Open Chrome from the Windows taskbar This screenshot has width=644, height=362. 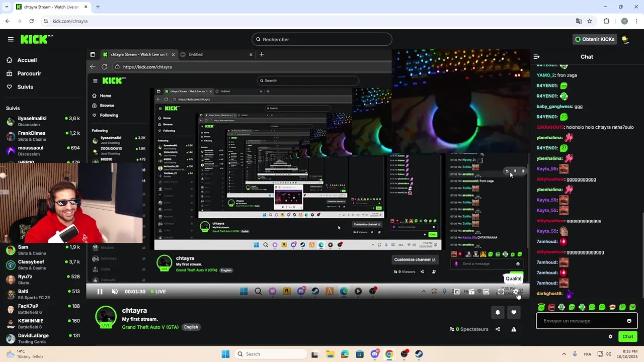coord(389,354)
